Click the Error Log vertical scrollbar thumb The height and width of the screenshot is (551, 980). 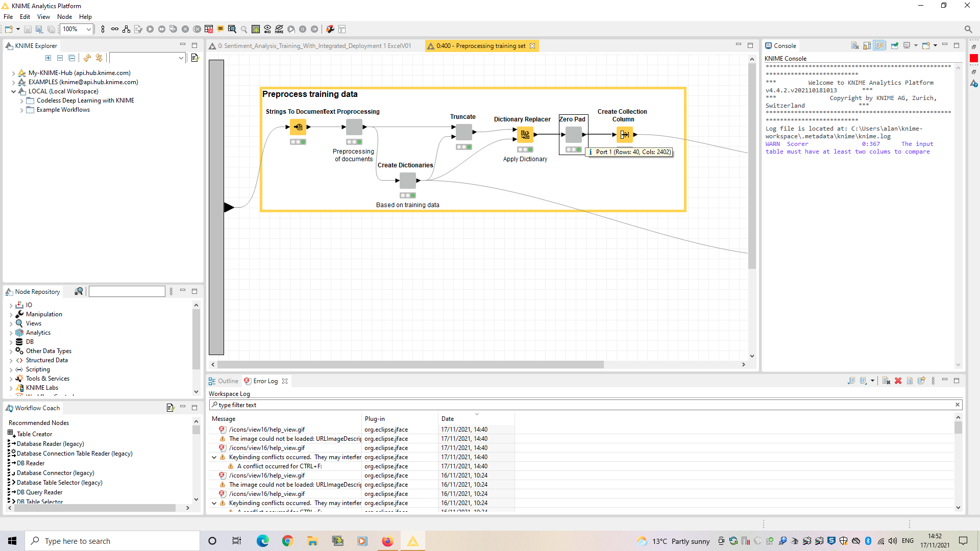coord(958,427)
